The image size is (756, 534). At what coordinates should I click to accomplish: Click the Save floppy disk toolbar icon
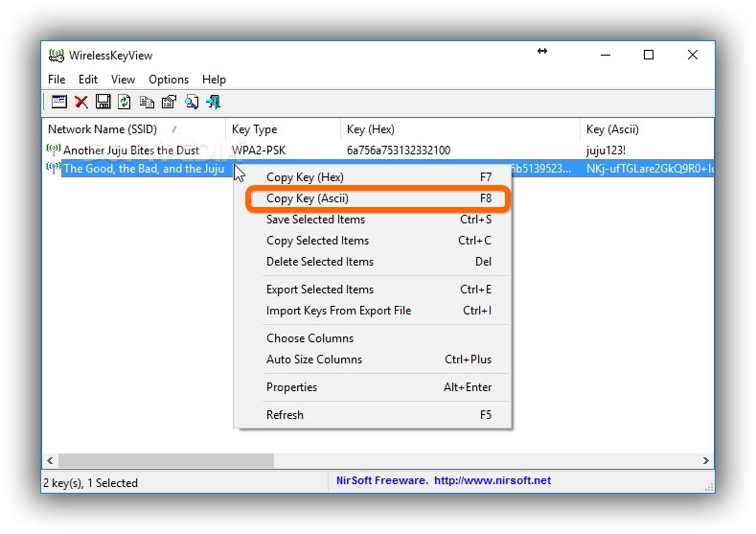103,102
